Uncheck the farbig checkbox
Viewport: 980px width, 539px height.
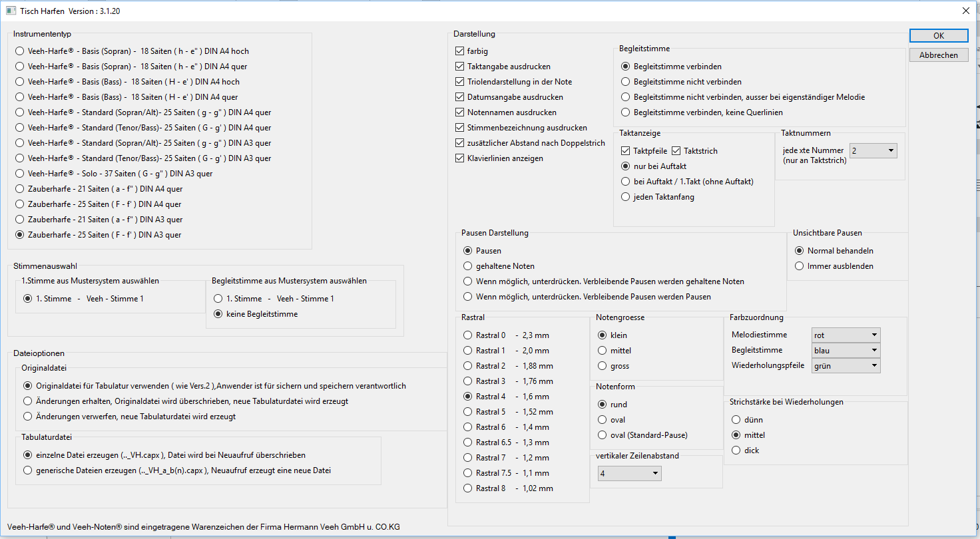[x=460, y=51]
